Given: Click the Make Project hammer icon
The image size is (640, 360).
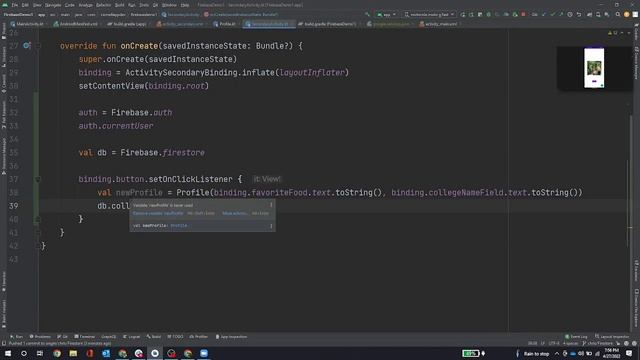Looking at the screenshot, I should (x=367, y=14).
